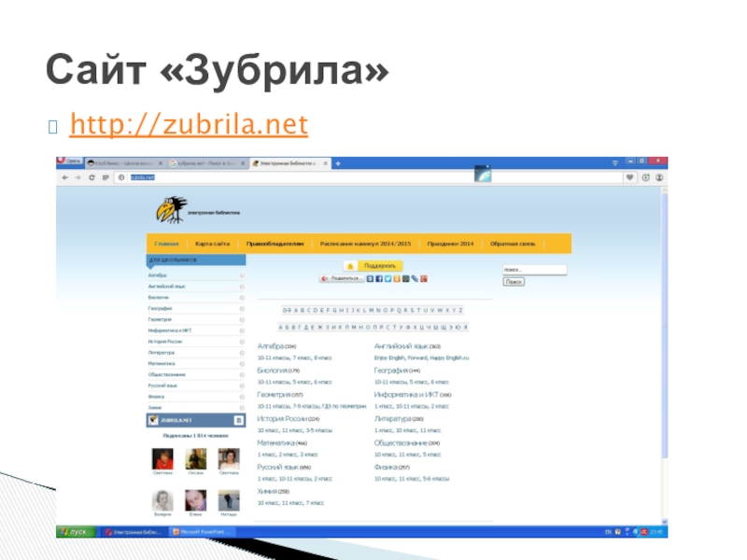Open subscriber photo labeled 'Елена'
Image resolution: width=747 pixels, height=560 pixels.
tap(196, 501)
